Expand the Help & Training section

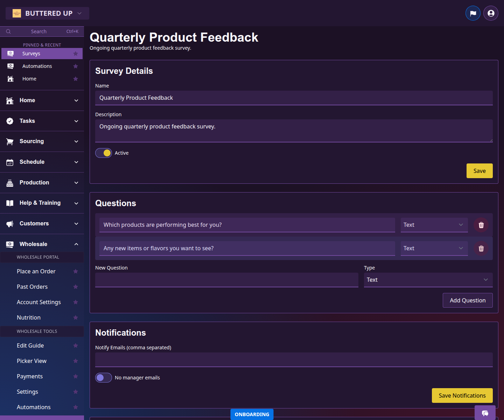click(76, 203)
